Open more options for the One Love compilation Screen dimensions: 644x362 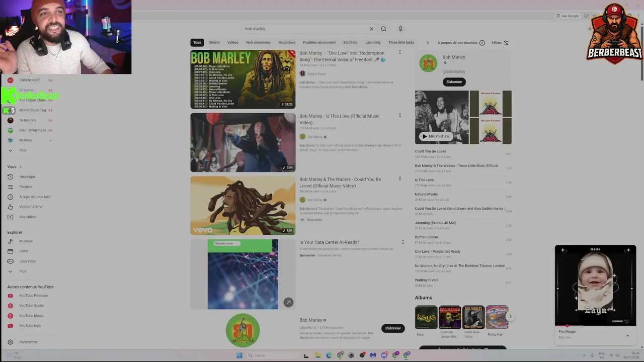(x=400, y=52)
